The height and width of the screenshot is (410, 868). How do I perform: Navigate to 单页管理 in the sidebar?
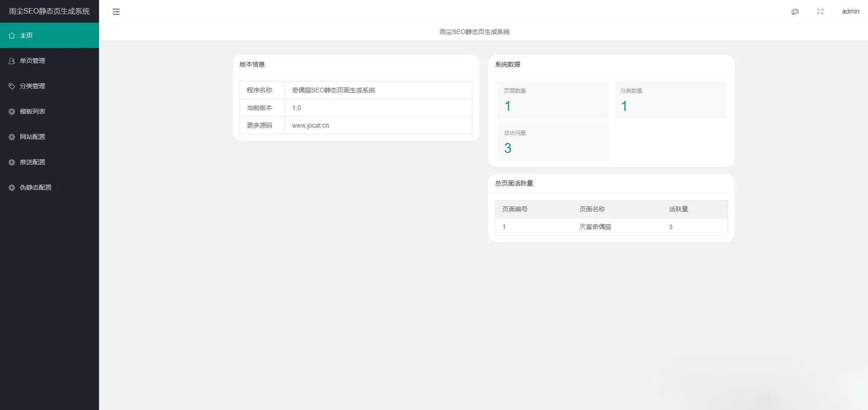(32, 61)
